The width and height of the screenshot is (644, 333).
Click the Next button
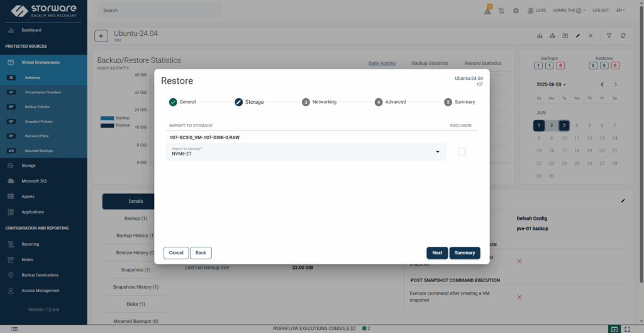437,252
